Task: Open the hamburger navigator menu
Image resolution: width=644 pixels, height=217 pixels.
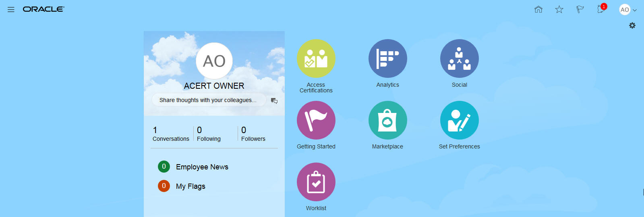Action: 11,9
